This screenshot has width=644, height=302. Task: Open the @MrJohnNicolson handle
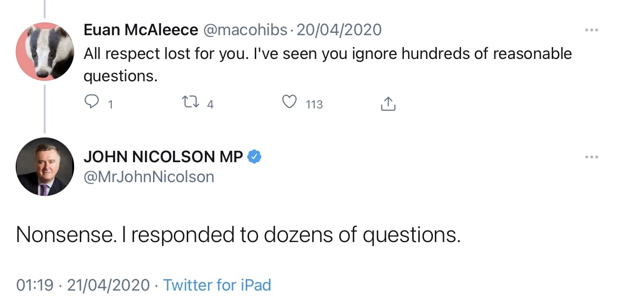pyautogui.click(x=149, y=177)
